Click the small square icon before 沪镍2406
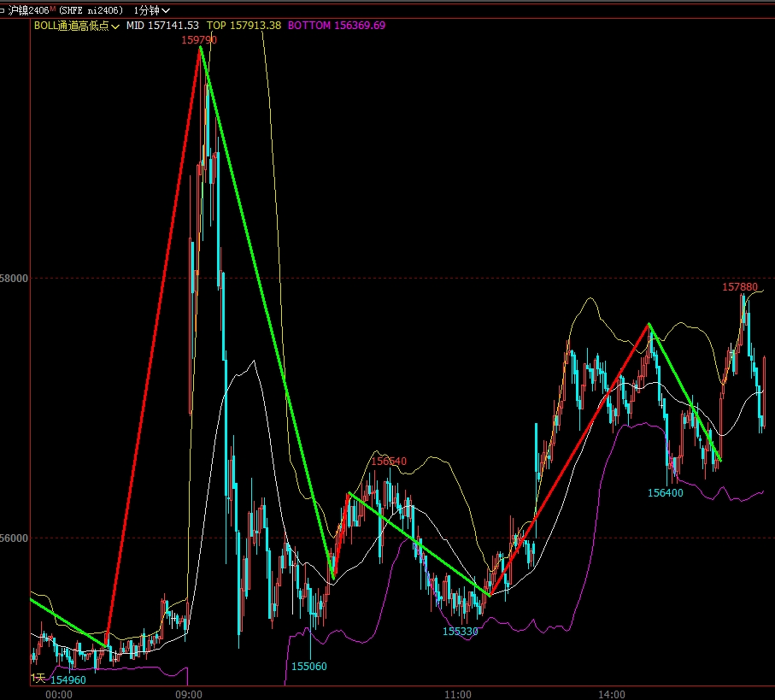 tap(4, 9)
